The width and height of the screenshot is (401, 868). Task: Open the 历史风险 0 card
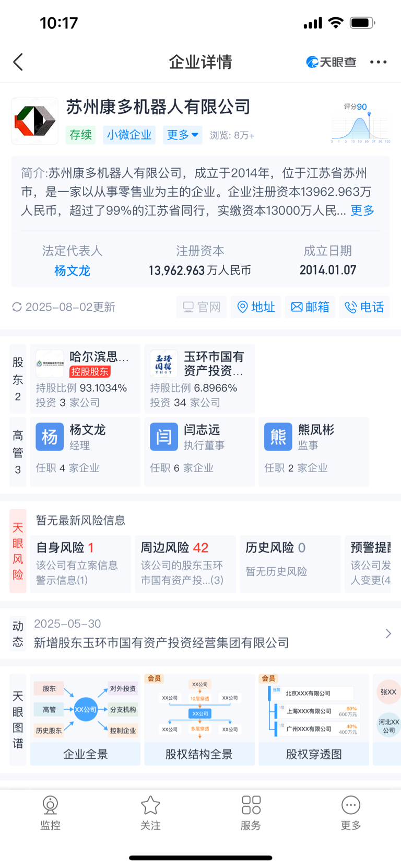coord(290,564)
